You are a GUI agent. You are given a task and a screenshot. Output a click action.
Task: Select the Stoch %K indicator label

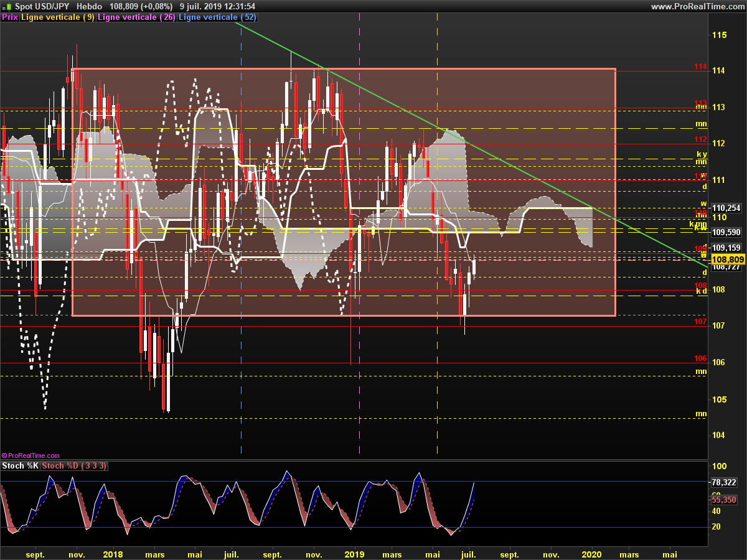point(21,465)
